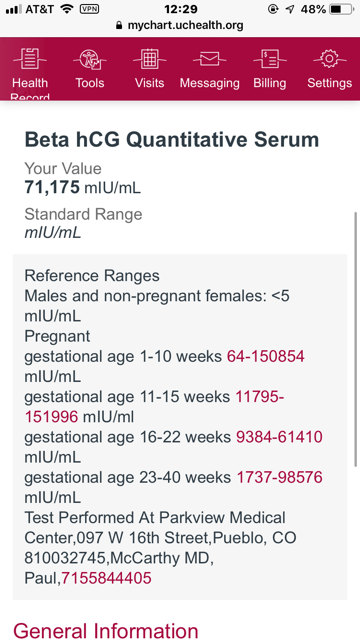Tap the Wi-Fi status icon

click(67, 9)
